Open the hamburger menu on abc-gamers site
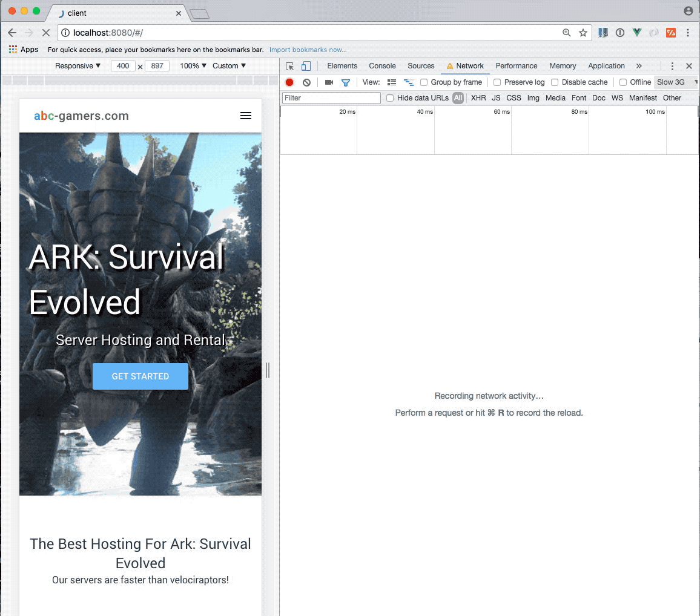The image size is (700, 616). point(245,116)
